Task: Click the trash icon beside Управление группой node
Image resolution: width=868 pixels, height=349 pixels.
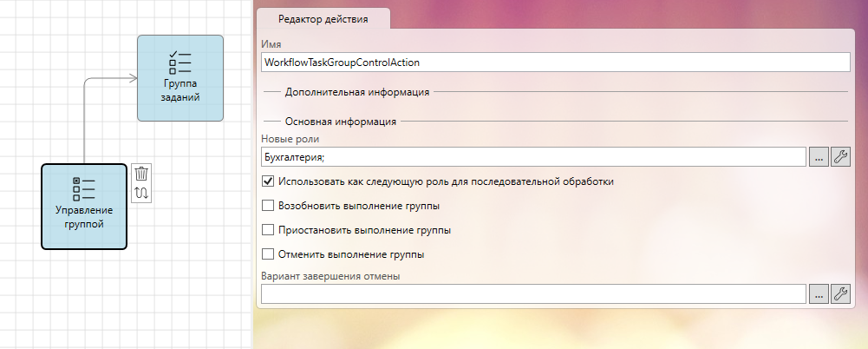Action: pos(141,174)
